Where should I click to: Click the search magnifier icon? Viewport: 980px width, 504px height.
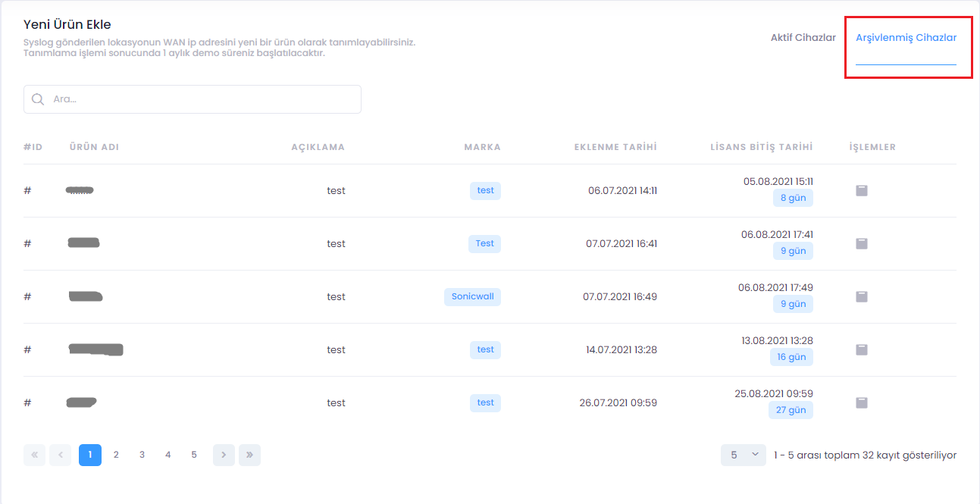[x=38, y=99]
